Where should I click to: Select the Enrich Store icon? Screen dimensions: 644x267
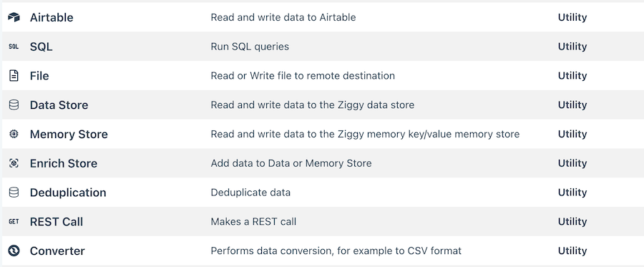pos(14,163)
